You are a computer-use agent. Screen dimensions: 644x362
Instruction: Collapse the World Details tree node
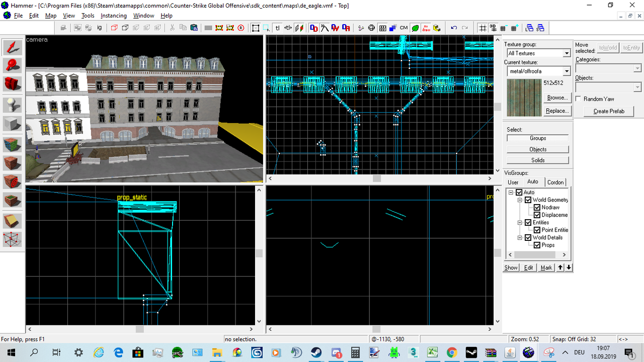point(520,238)
